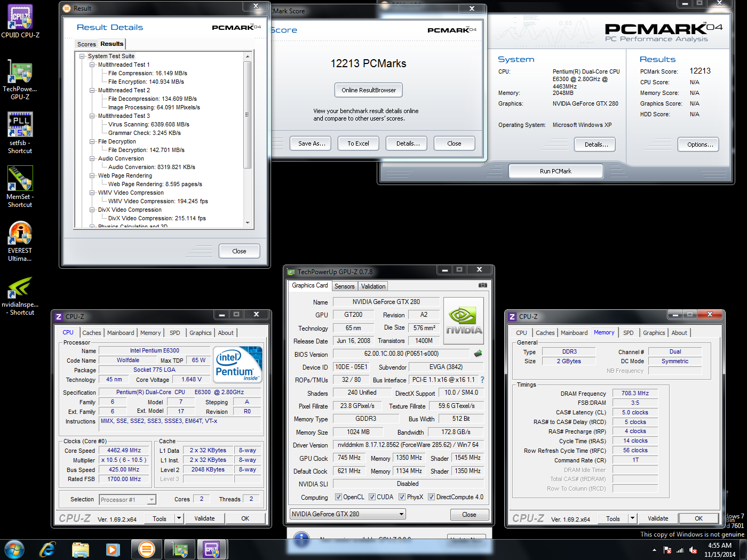Click the orange round taskbar app icon
The height and width of the screenshot is (560, 747).
(x=146, y=549)
